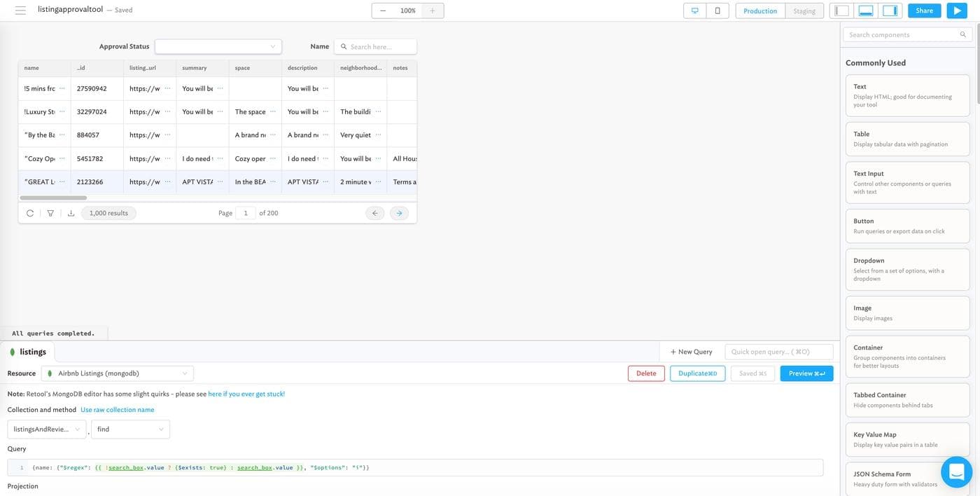980x496 pixels.
Task: Expand the find method dropdown
Action: pos(130,429)
